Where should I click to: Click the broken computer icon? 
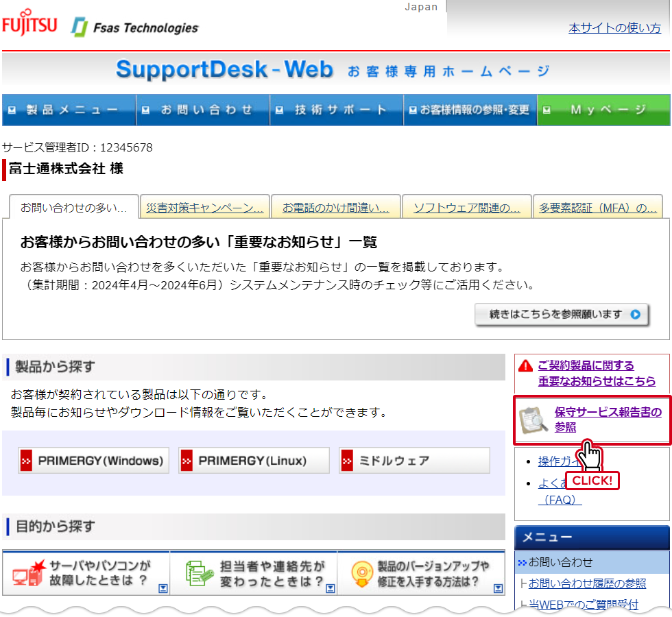[x=29, y=573]
